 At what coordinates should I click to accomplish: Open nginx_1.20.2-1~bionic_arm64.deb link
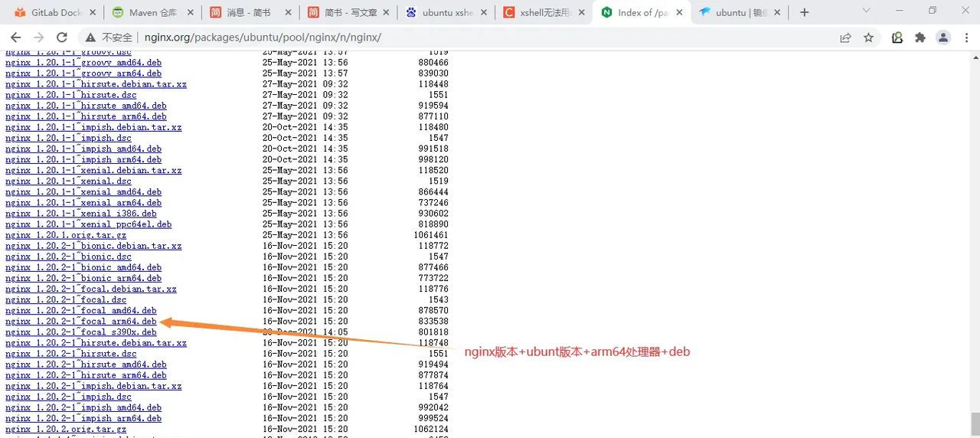[83, 278]
